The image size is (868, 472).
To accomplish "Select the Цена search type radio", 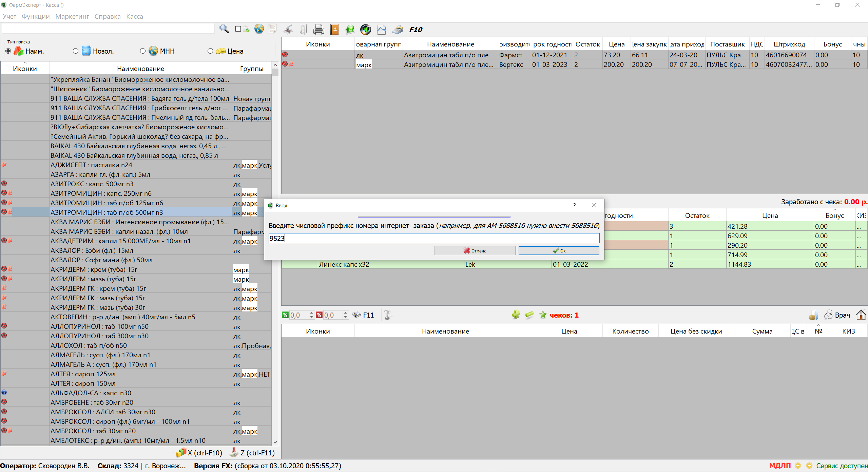I will [x=210, y=51].
